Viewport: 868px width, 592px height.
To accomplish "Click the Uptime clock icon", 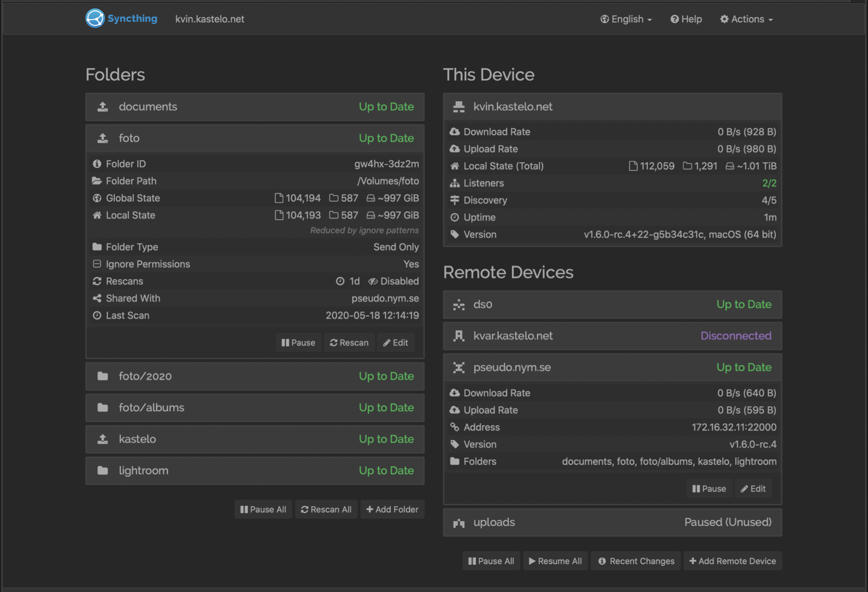I will [x=455, y=217].
